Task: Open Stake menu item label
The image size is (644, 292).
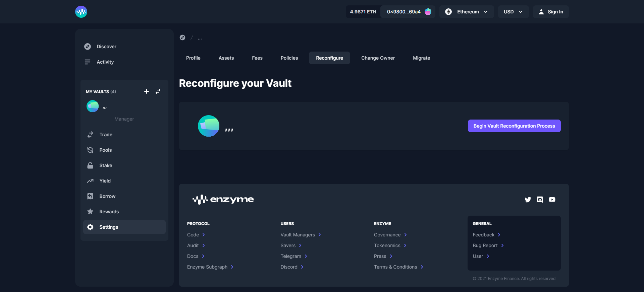Action: pos(106,165)
